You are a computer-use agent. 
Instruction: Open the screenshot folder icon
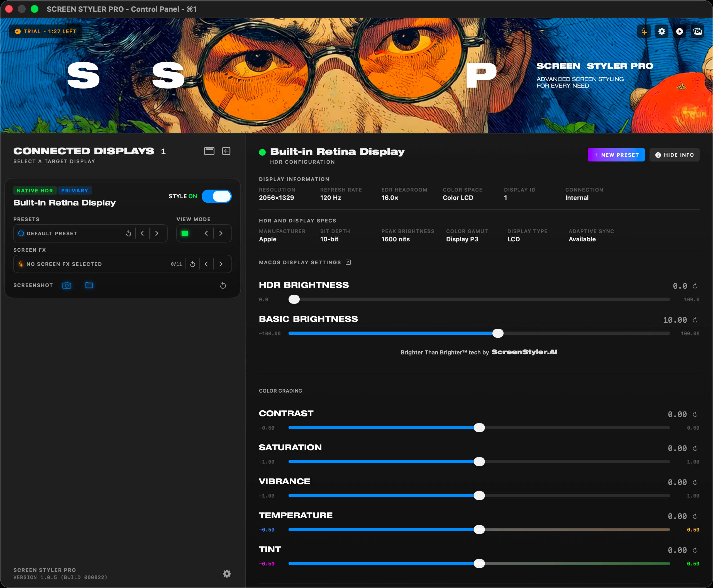[89, 285]
